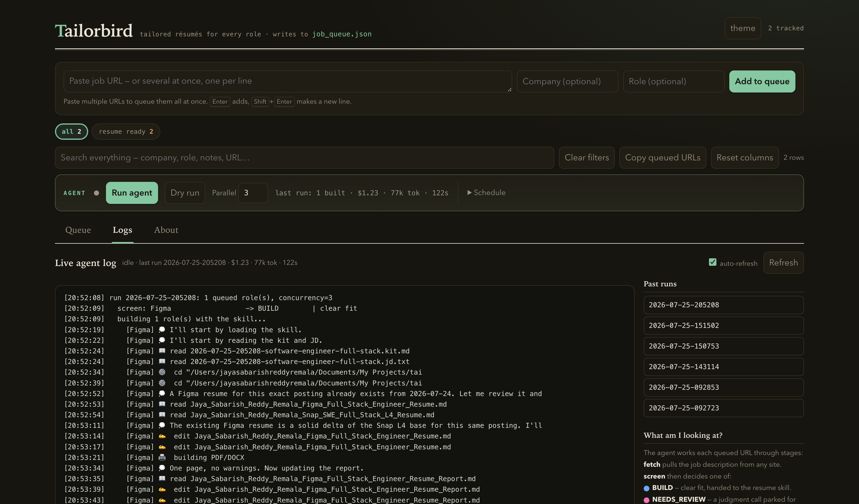The width and height of the screenshot is (859, 504).
Task: Switch to the Queue tab
Action: pos(78,230)
